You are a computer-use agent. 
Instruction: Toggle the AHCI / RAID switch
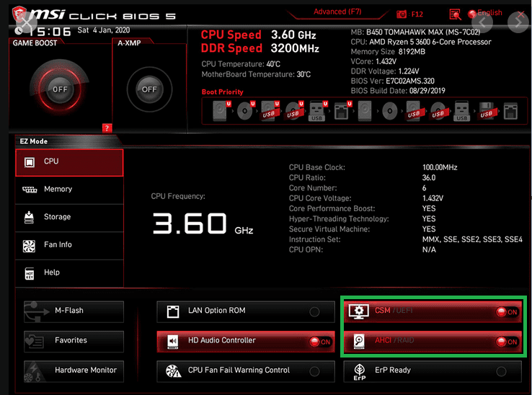[433, 341]
